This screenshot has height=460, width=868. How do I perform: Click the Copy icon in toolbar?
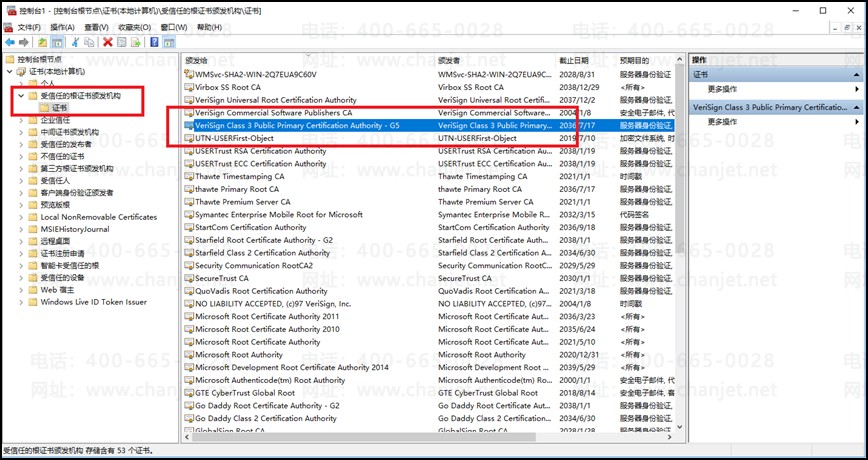(x=89, y=42)
